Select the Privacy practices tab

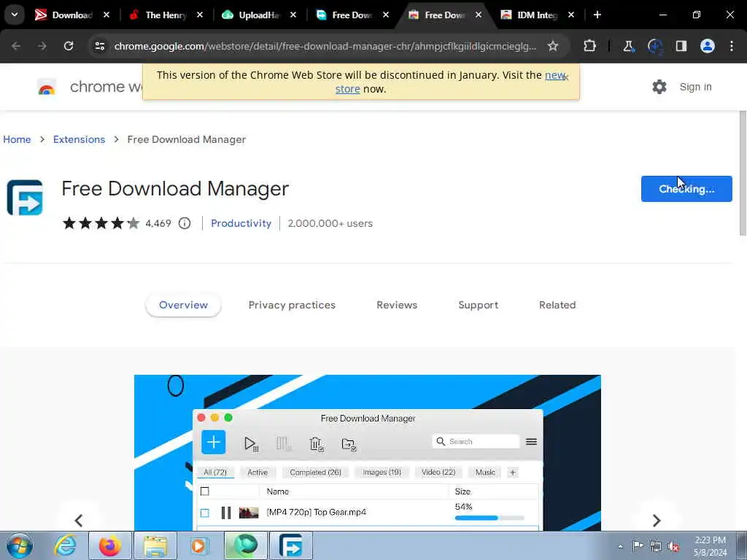point(292,305)
